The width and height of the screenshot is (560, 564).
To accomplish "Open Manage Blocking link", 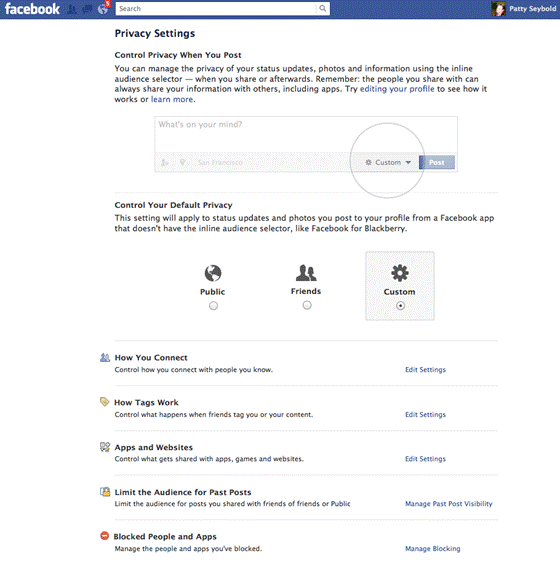I will pos(433,549).
